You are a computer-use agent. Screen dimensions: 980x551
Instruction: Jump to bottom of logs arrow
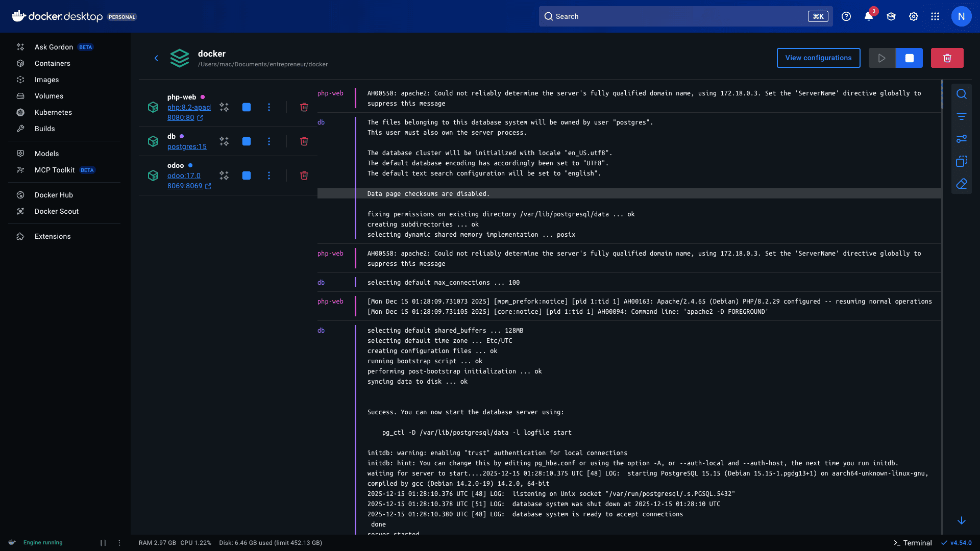coord(962,520)
